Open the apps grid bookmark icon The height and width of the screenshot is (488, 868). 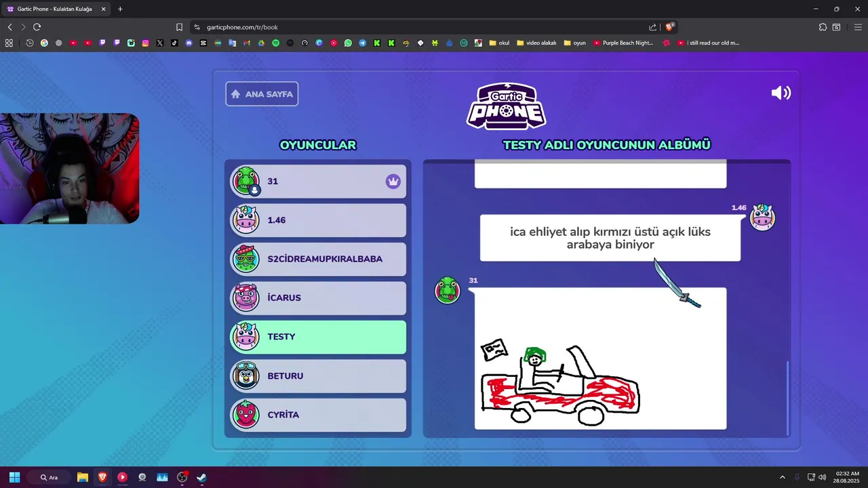click(9, 43)
